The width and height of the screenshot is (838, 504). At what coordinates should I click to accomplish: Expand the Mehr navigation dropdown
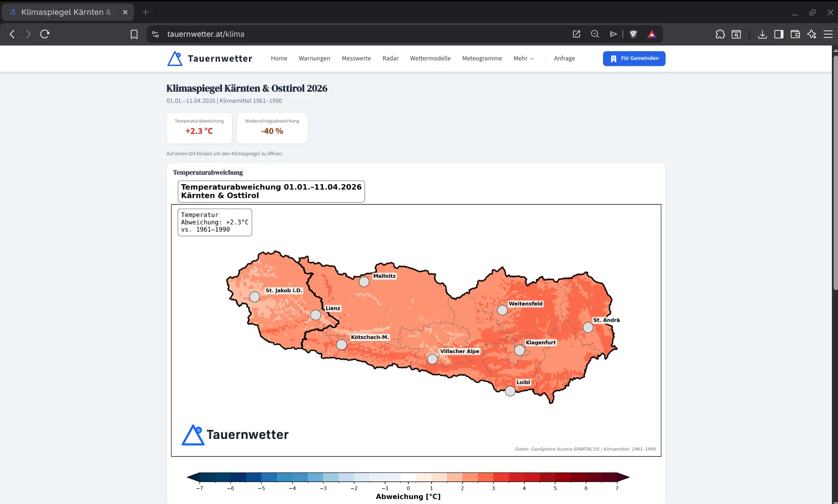(524, 58)
